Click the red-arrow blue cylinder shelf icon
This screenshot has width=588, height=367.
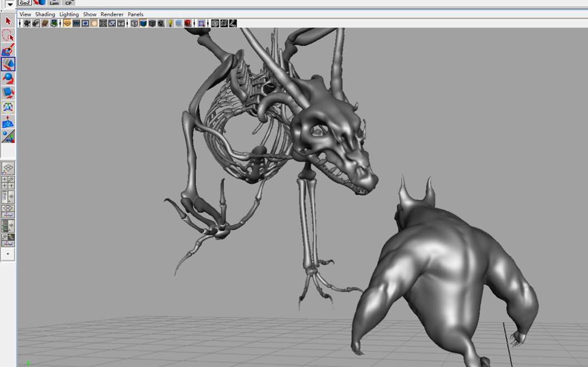point(39,3)
